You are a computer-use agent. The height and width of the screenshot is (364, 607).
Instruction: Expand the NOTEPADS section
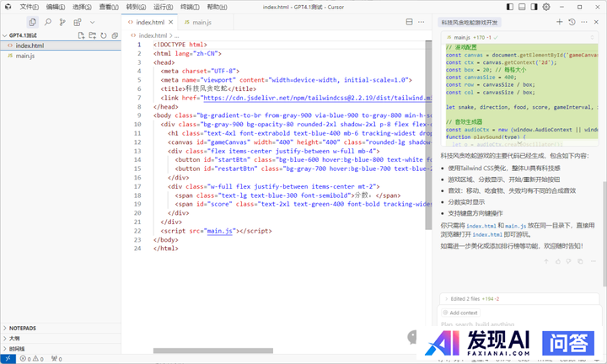(x=61, y=328)
